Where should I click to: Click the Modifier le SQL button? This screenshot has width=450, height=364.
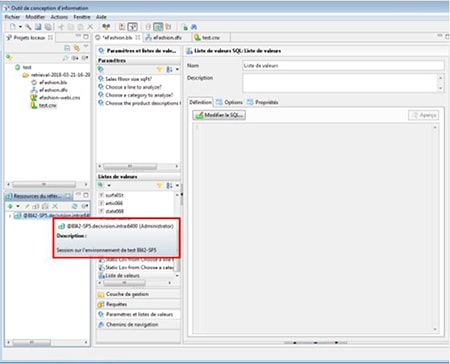(x=219, y=115)
